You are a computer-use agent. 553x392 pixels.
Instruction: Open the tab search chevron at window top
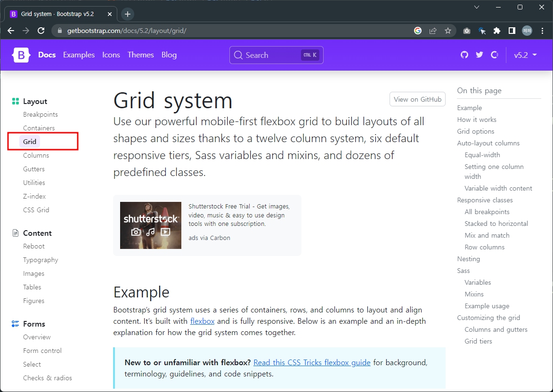click(476, 7)
